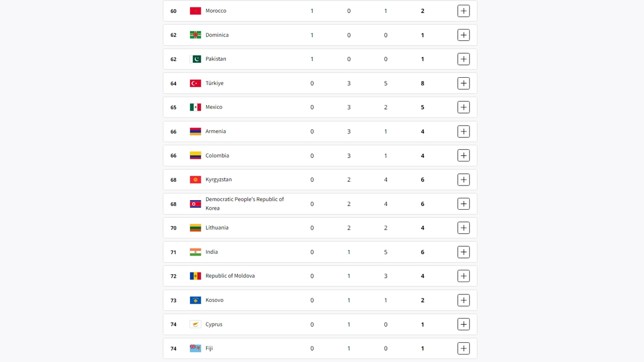Click the plus button for Mexico
The width and height of the screenshot is (644, 362).
pos(463,107)
